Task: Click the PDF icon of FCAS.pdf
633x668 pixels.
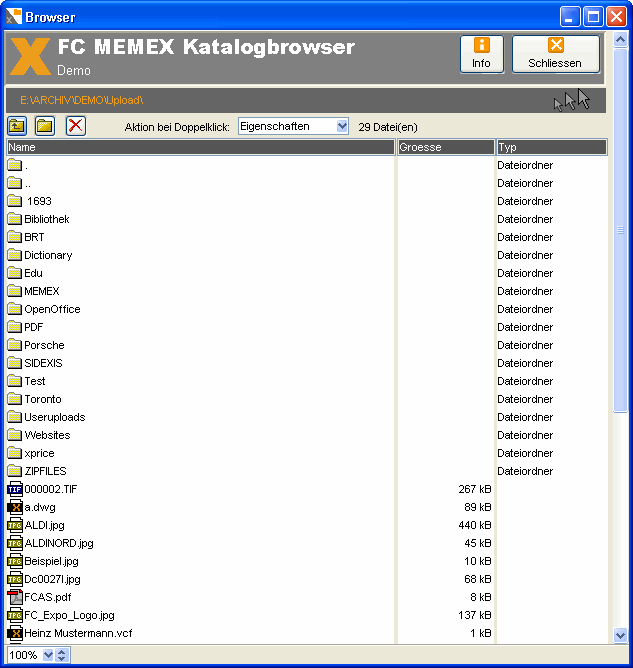Action: [15, 597]
